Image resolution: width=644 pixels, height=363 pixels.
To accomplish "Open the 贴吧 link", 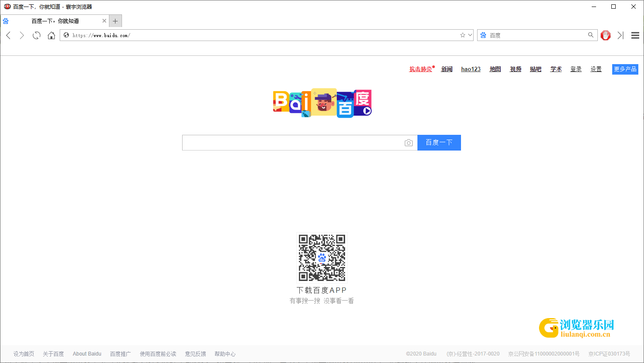I will click(536, 69).
